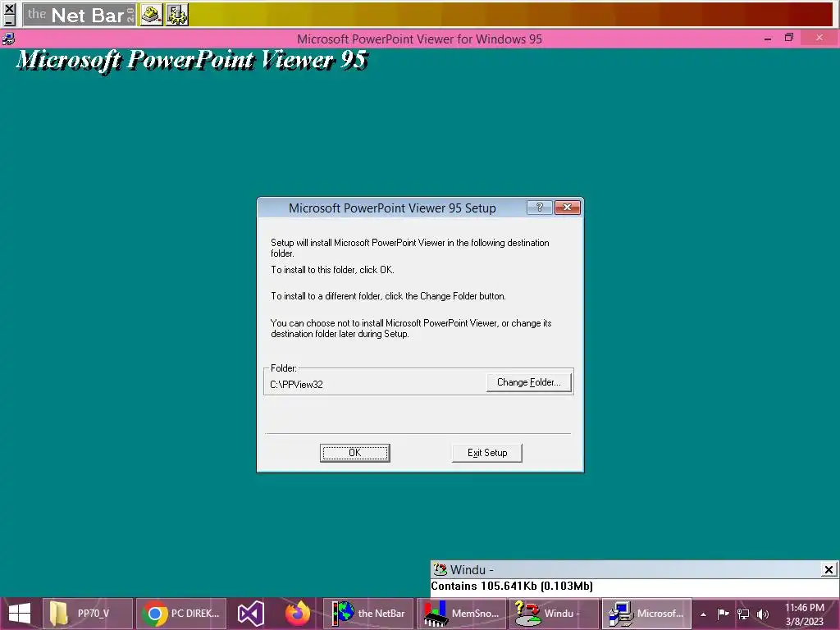Click the network tray icon
The image size is (840, 630).
click(743, 614)
